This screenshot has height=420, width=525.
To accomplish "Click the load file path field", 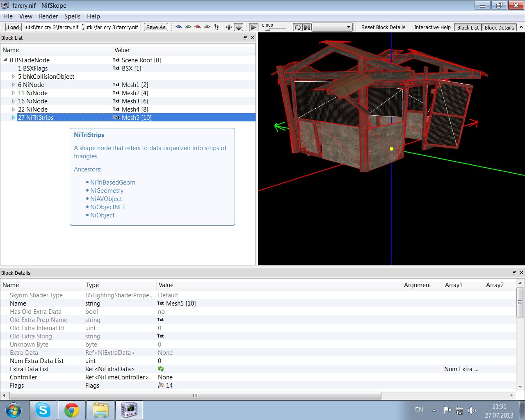I will [52, 27].
